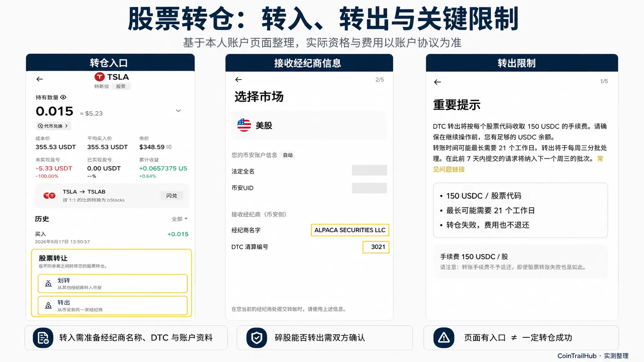Image resolution: width=644 pixels, height=362 pixels.
Task: Click the US flag icon
Action: pos(244,125)
